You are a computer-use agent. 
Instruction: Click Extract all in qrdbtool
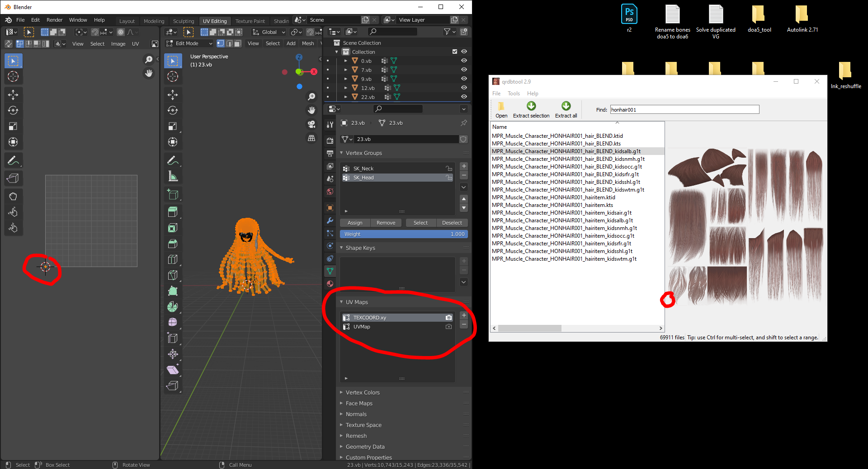click(566, 110)
